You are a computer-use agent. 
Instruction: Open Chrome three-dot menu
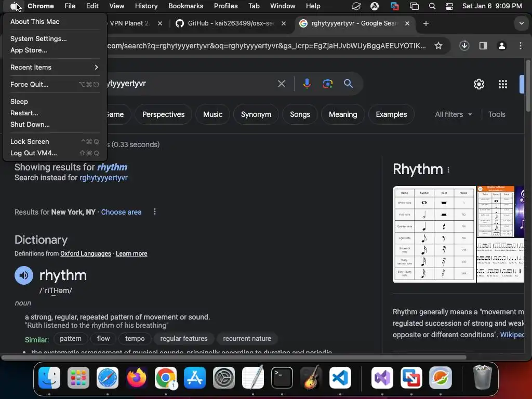coord(521,46)
